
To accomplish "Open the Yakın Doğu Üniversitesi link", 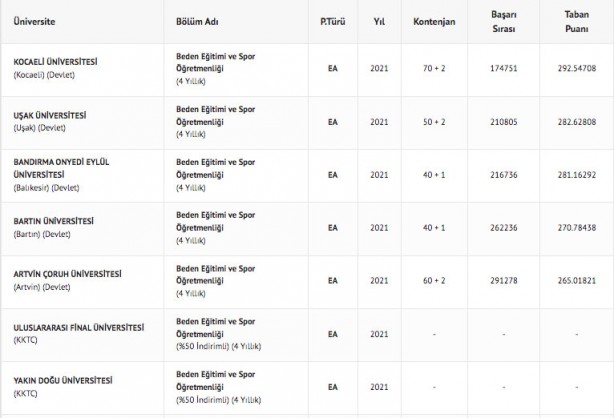I will (x=63, y=380).
